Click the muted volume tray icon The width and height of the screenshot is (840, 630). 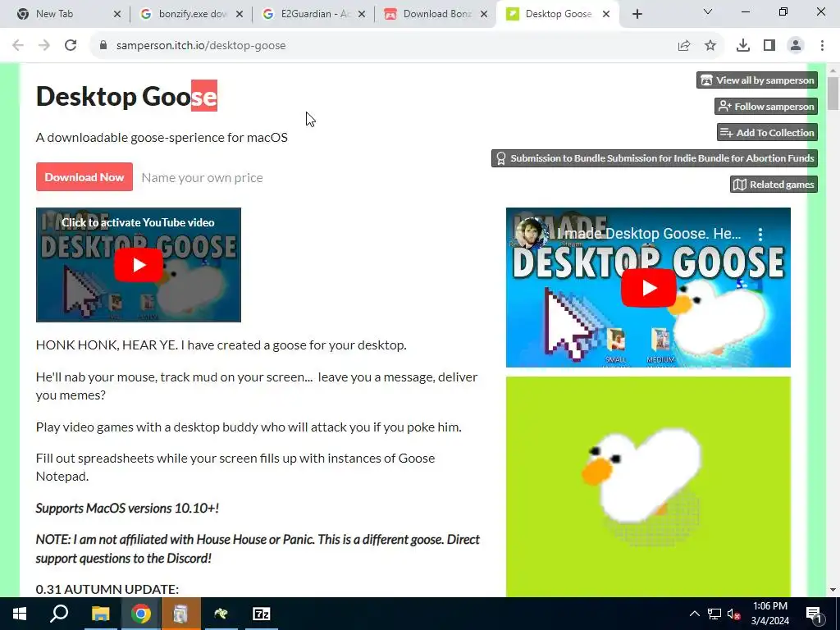(x=733, y=614)
